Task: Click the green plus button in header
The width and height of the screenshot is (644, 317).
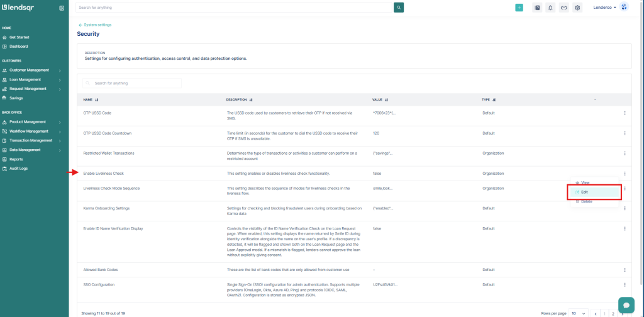Action: [519, 8]
